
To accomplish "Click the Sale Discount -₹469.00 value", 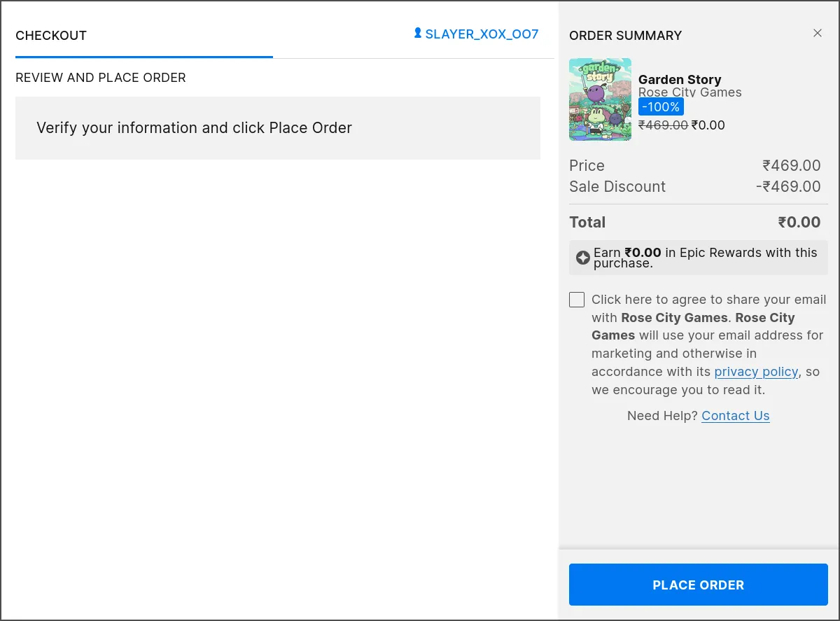I will click(788, 187).
